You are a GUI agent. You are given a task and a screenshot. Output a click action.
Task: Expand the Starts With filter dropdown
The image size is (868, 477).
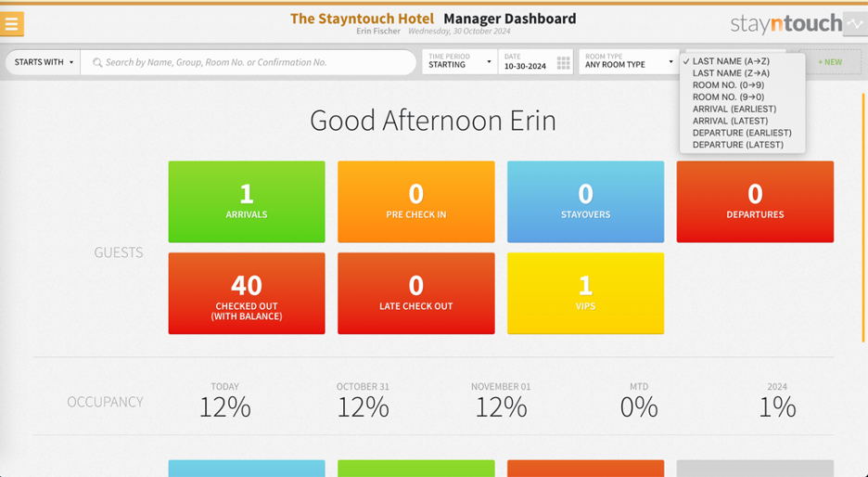(44, 62)
